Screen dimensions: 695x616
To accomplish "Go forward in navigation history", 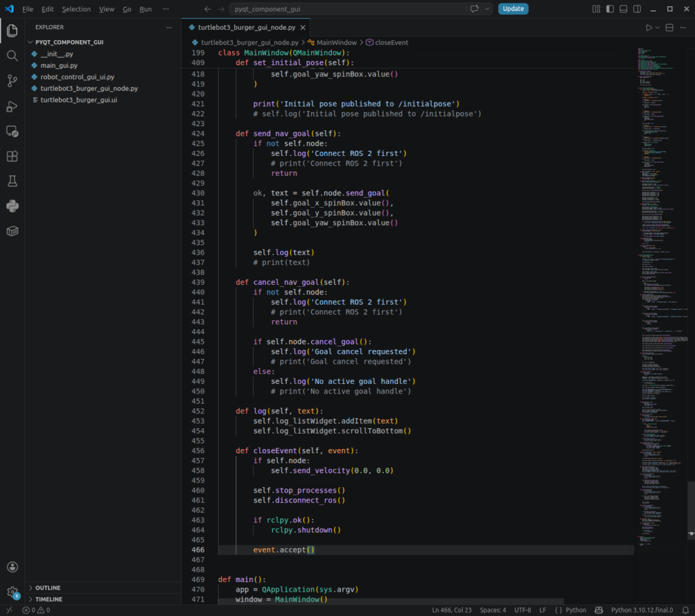I will coord(221,9).
